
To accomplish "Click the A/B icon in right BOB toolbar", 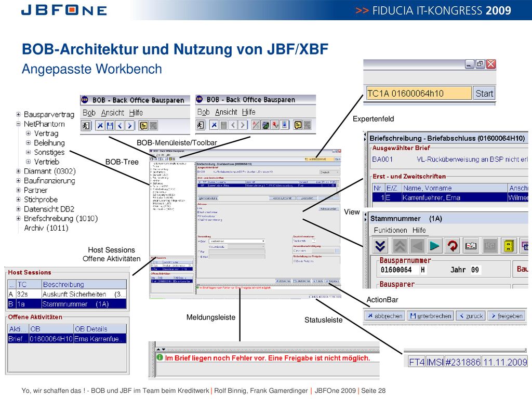I will (256, 125).
